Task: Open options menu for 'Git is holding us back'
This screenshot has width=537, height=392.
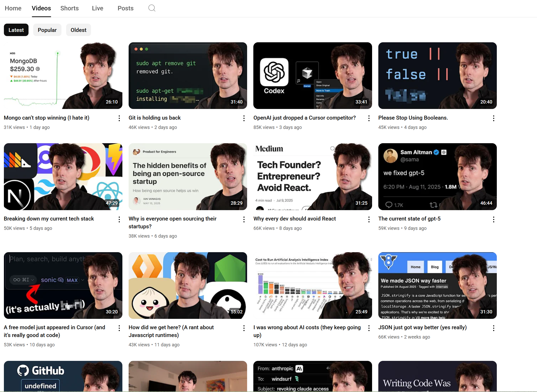Action: [x=244, y=118]
